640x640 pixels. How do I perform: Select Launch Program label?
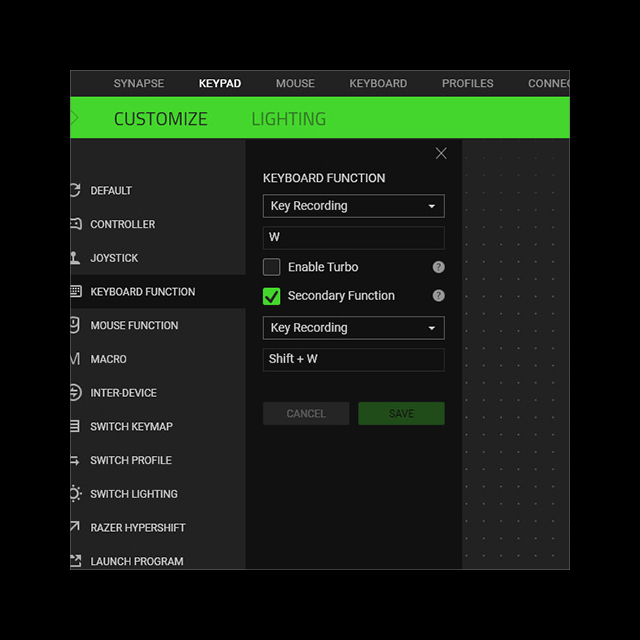137,562
